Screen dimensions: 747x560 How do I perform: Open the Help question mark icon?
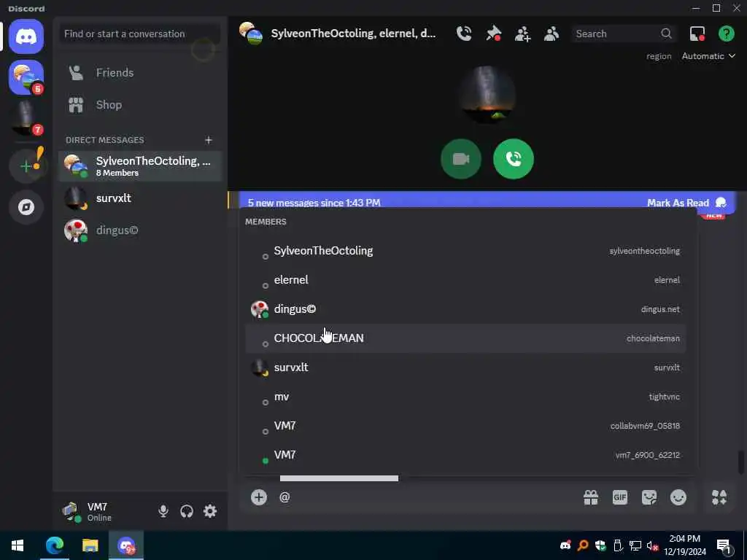pyautogui.click(x=727, y=34)
